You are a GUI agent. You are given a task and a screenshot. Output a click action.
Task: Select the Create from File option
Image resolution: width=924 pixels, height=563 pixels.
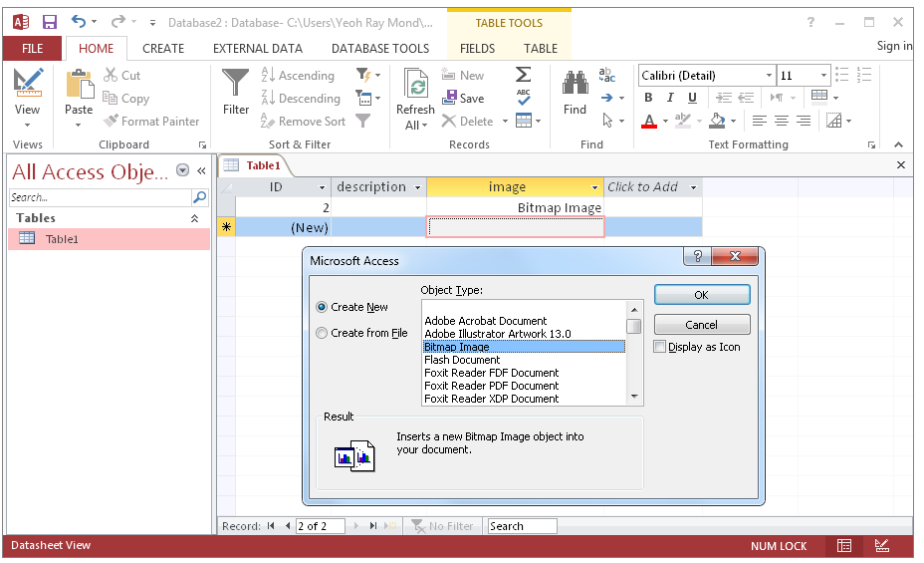[322, 333]
